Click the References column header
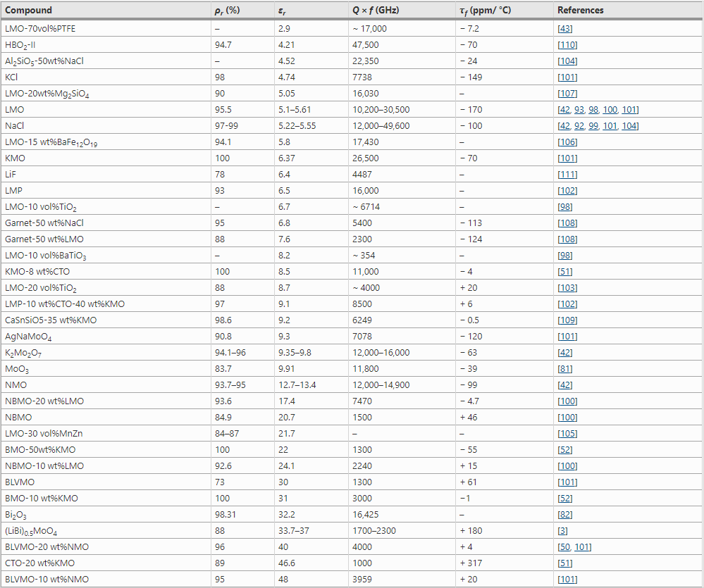 pyautogui.click(x=581, y=10)
